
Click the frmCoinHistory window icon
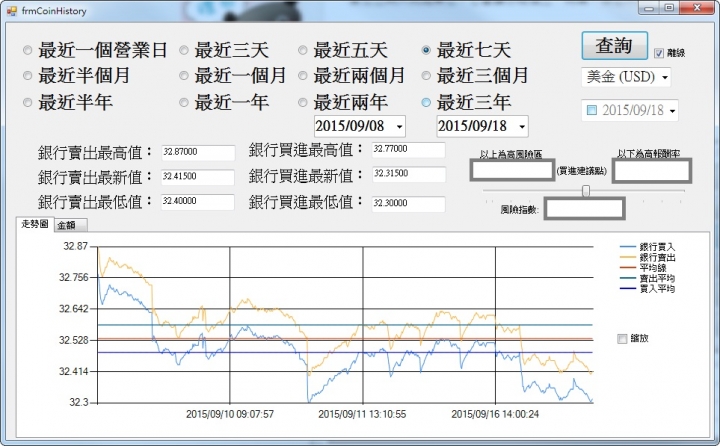[11, 8]
